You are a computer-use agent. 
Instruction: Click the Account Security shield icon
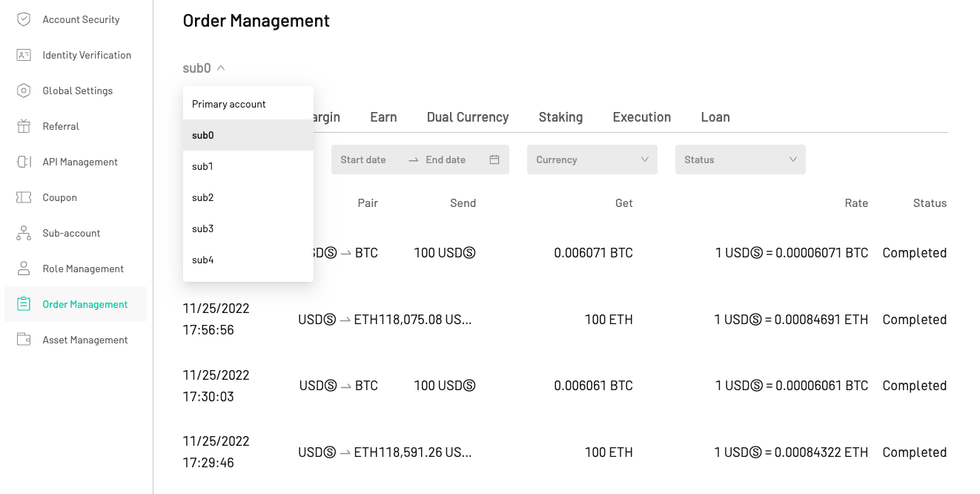(x=24, y=19)
